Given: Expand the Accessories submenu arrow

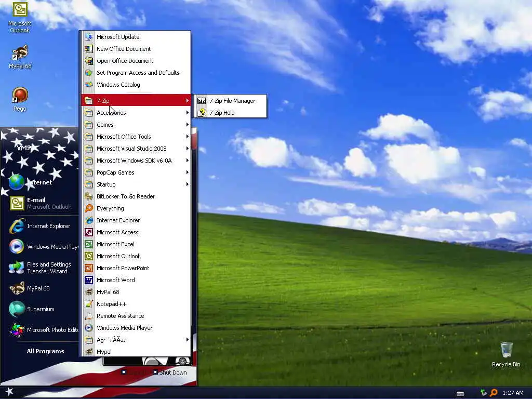Looking at the screenshot, I should coord(187,113).
